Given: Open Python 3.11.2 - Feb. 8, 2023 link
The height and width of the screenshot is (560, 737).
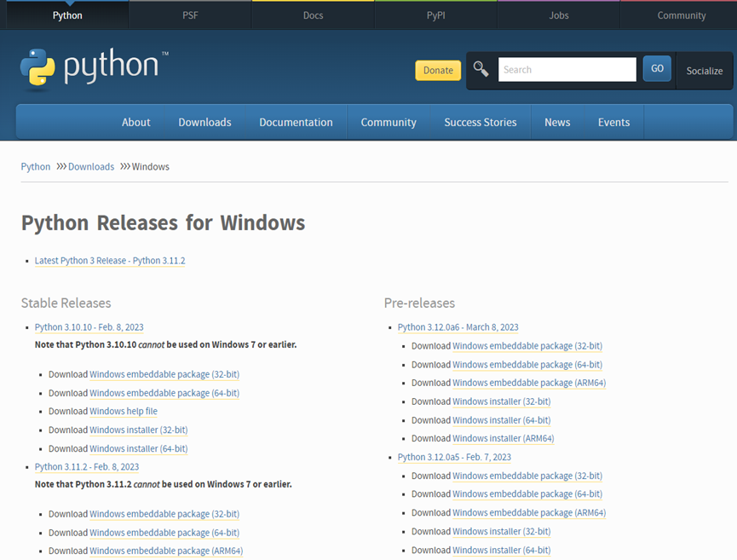Looking at the screenshot, I should coord(87,467).
